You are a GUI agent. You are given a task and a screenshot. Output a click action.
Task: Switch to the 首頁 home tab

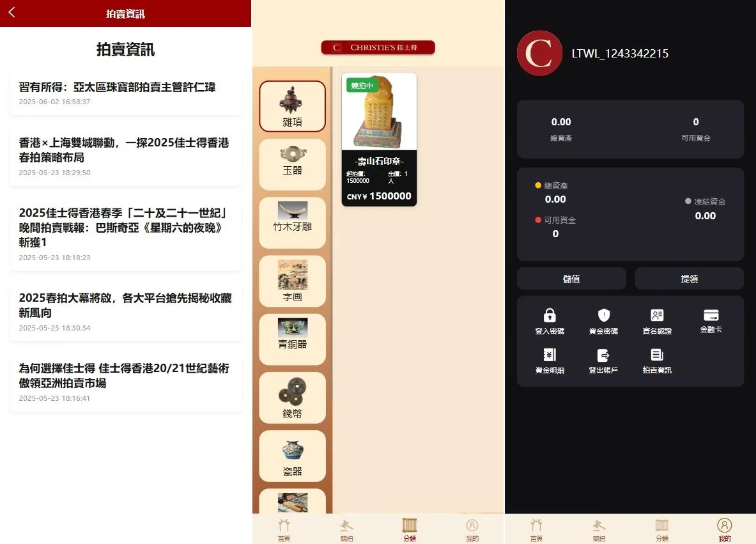point(283,529)
